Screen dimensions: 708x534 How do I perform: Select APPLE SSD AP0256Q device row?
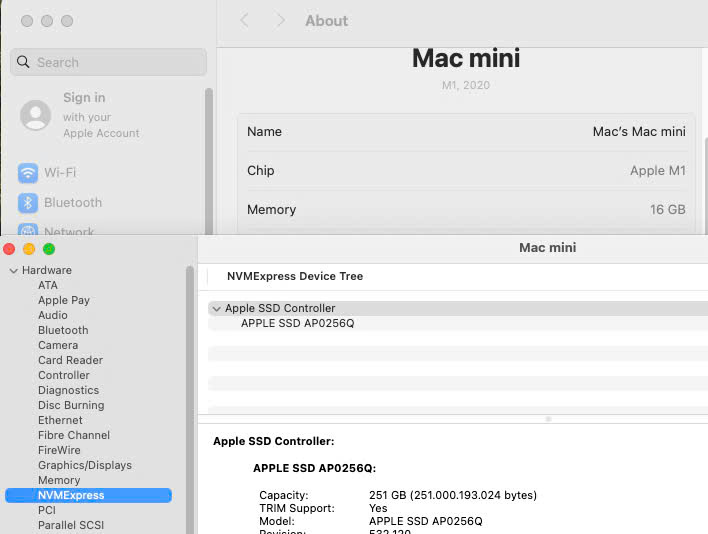tap(298, 324)
